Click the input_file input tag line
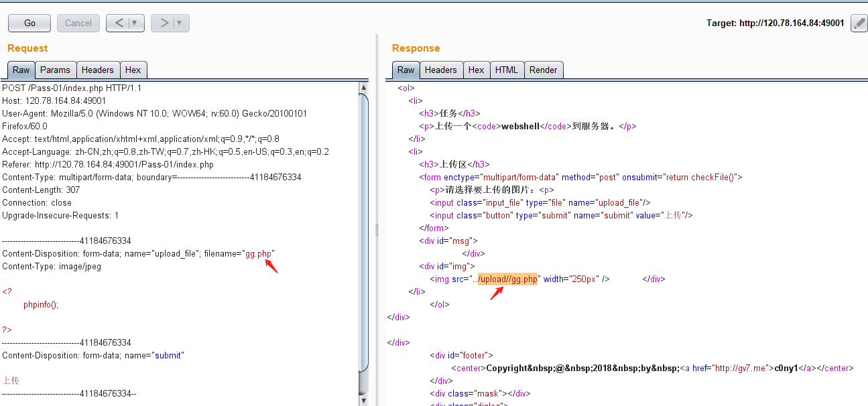 pyautogui.click(x=540, y=202)
